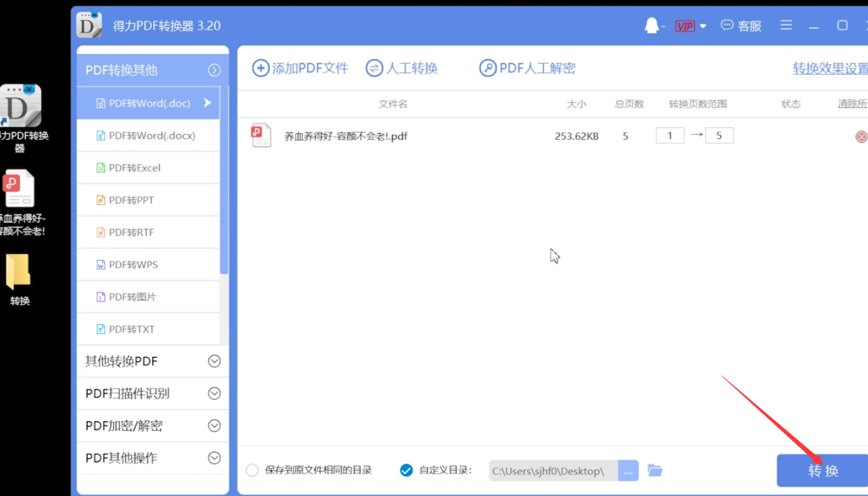Click the doc icon beside PDF转Word(.doc)

point(101,103)
